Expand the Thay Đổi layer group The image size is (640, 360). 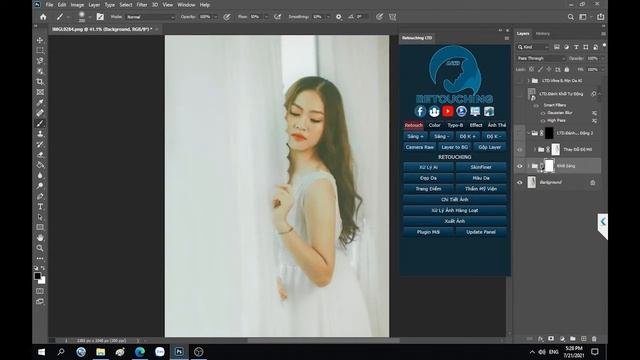(535, 150)
